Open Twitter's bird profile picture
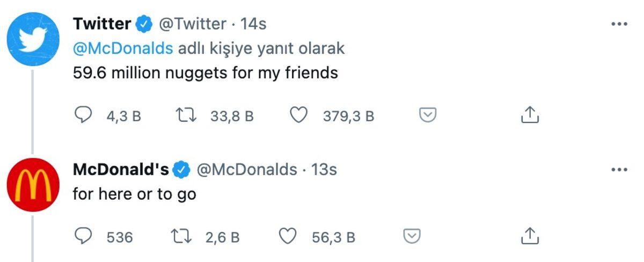 pos(32,39)
